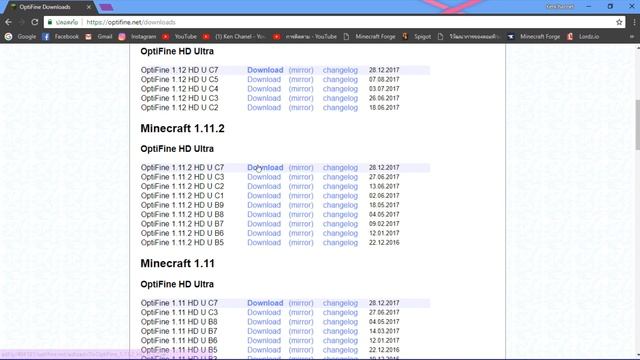Select the text 'OptiFine 1.11.2 HD U B9'
640x360 pixels.
(182, 205)
